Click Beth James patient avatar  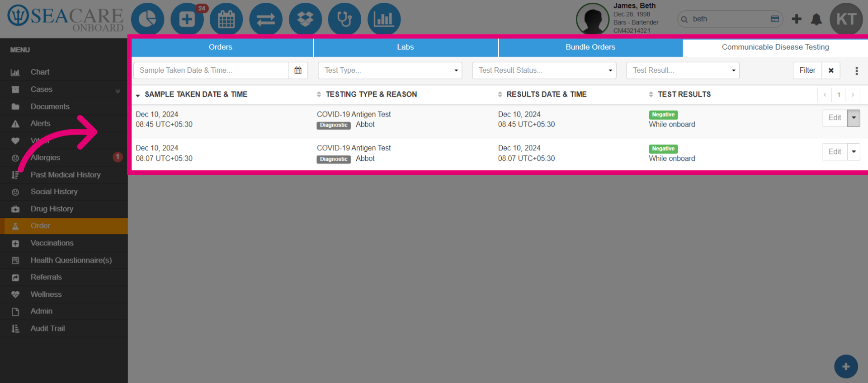coord(593,19)
